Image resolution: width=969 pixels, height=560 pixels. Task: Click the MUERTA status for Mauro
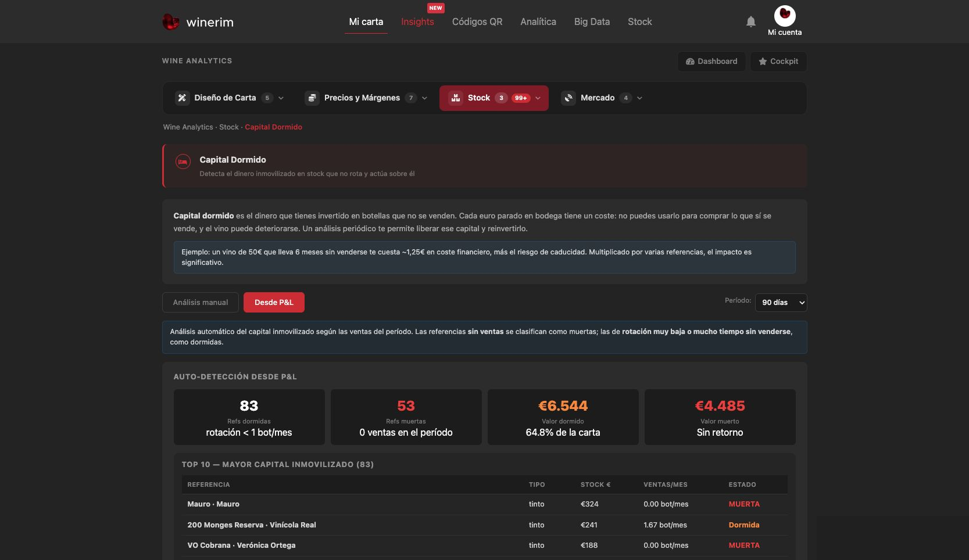tap(744, 504)
